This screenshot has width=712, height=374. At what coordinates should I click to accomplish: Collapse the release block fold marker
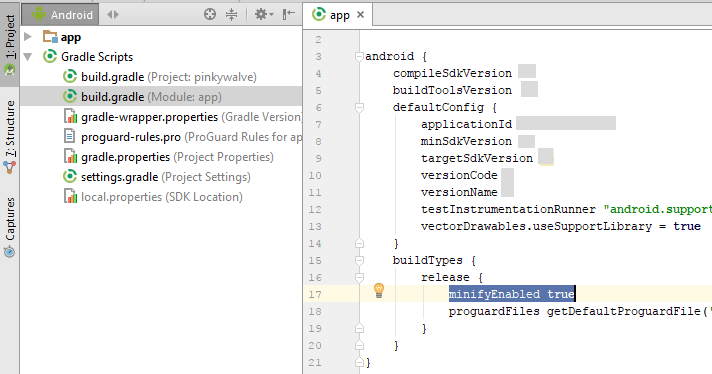359,277
